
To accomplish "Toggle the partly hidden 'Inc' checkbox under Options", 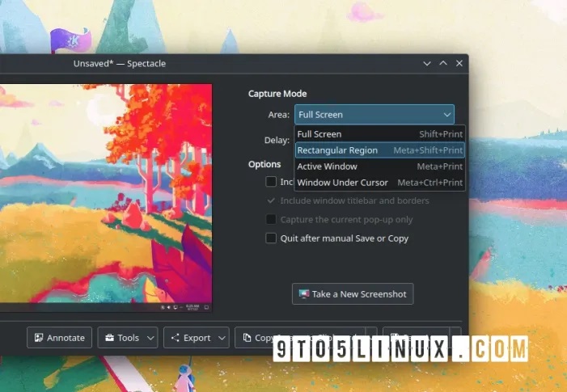I will click(271, 182).
